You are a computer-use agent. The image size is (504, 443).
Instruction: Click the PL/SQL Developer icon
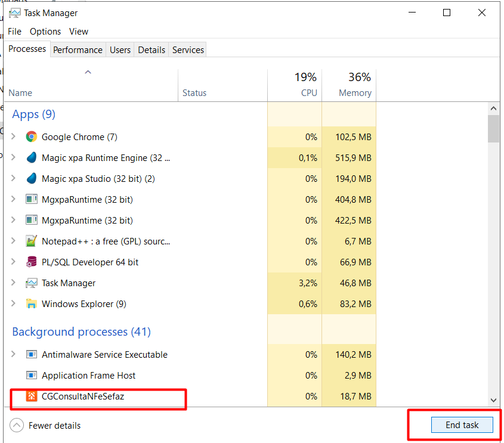point(32,262)
